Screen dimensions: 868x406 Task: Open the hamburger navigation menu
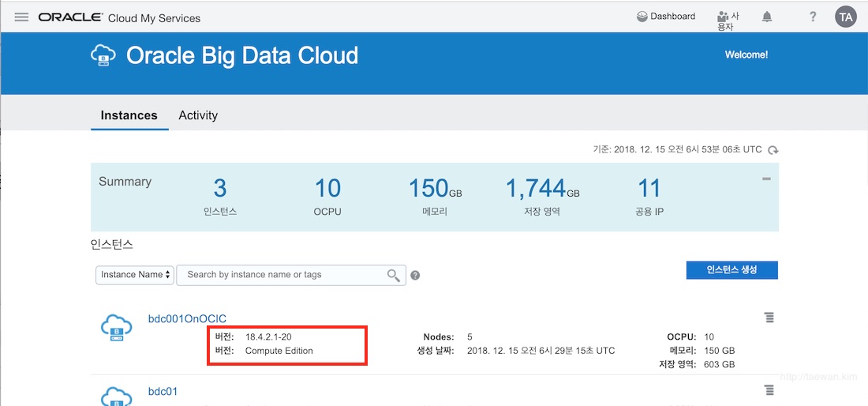coord(21,17)
